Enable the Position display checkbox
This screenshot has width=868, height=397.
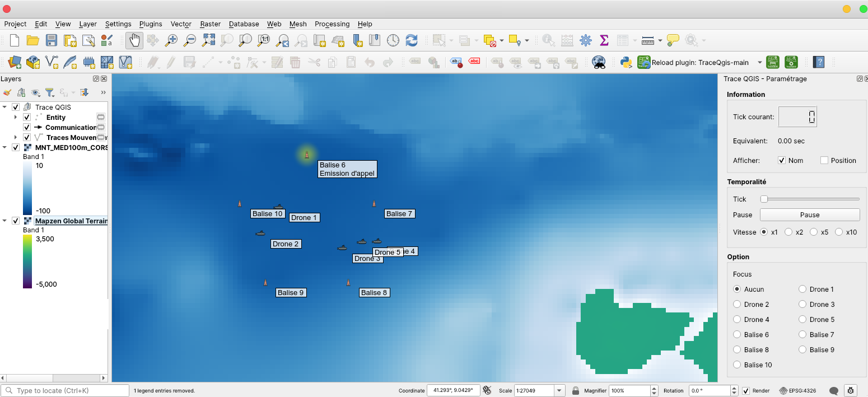click(824, 161)
